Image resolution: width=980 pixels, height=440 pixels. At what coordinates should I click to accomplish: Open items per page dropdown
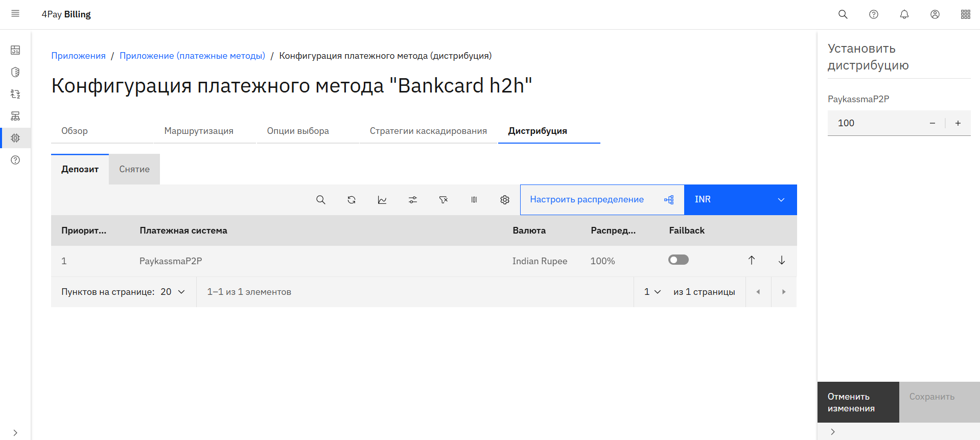coord(173,292)
